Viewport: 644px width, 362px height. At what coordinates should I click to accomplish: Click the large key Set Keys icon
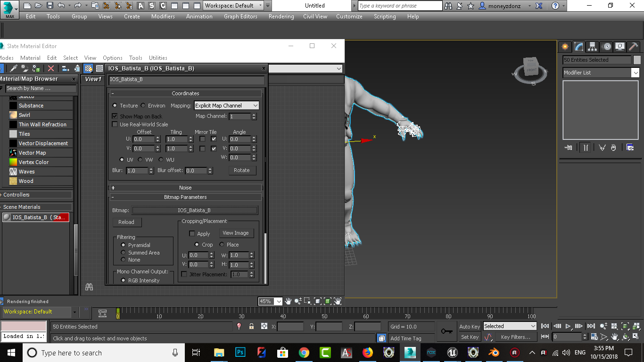(x=446, y=331)
